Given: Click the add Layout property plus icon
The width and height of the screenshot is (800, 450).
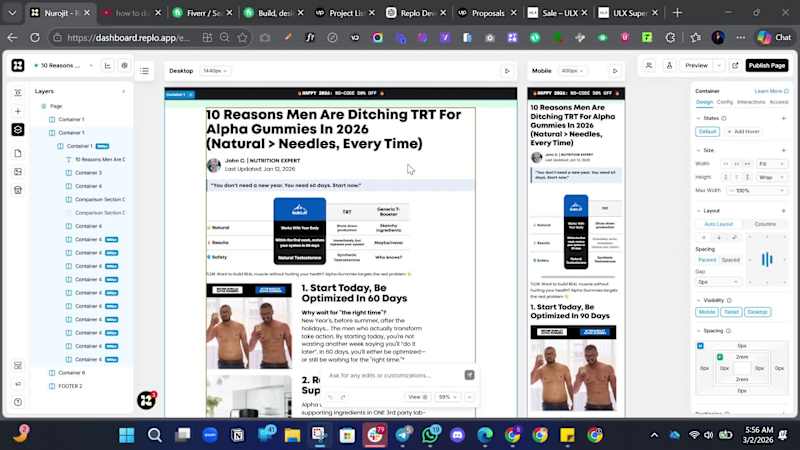Looking at the screenshot, I should (x=784, y=211).
